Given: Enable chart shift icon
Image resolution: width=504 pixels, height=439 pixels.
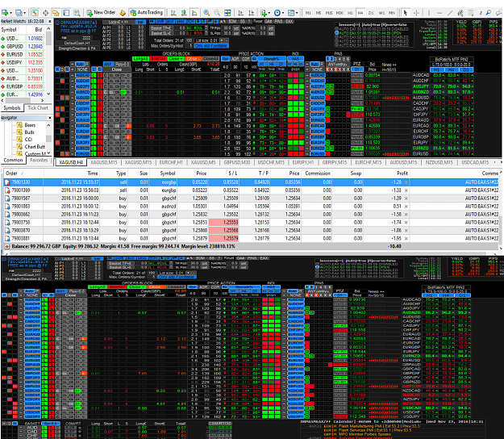Looking at the screenshot, I should tap(251, 13).
